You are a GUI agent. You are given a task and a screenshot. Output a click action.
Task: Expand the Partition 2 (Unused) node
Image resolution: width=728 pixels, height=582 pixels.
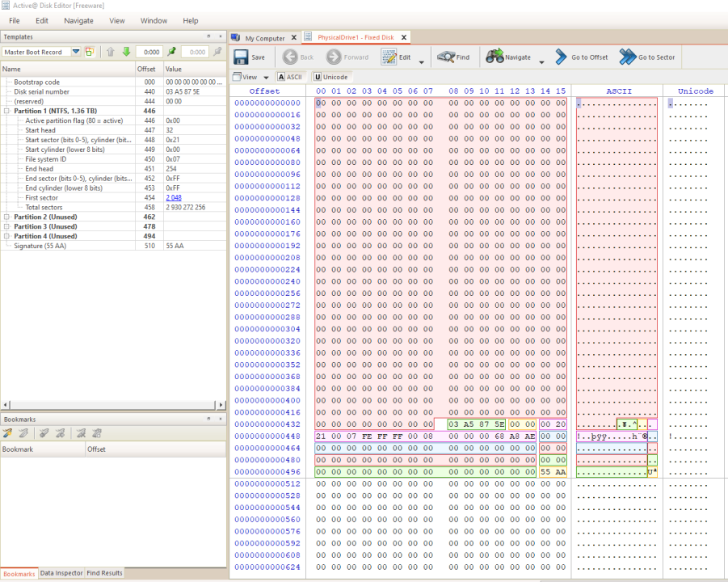coord(6,217)
